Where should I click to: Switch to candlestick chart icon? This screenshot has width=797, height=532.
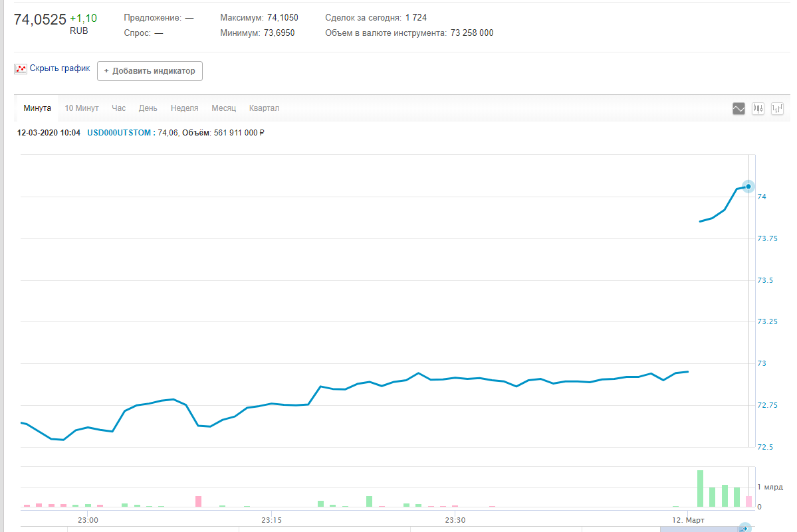pyautogui.click(x=758, y=109)
